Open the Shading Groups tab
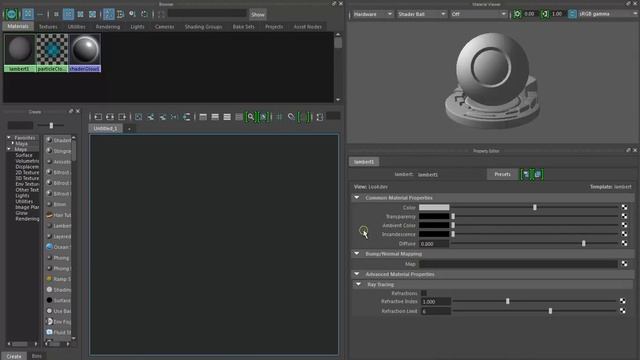The image size is (640, 360). click(x=203, y=27)
